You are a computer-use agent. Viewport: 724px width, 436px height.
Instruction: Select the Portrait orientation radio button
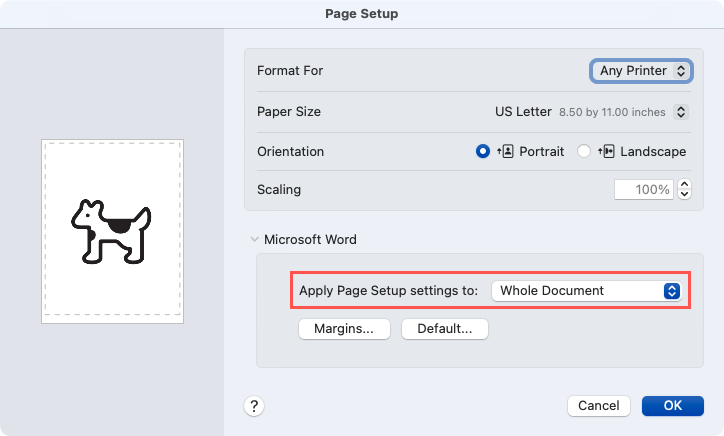(x=483, y=151)
